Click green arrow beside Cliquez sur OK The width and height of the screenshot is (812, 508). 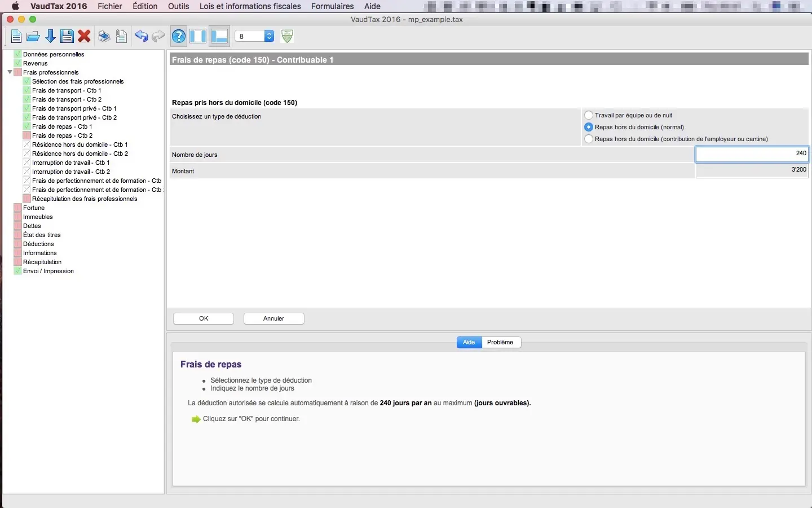(x=196, y=419)
